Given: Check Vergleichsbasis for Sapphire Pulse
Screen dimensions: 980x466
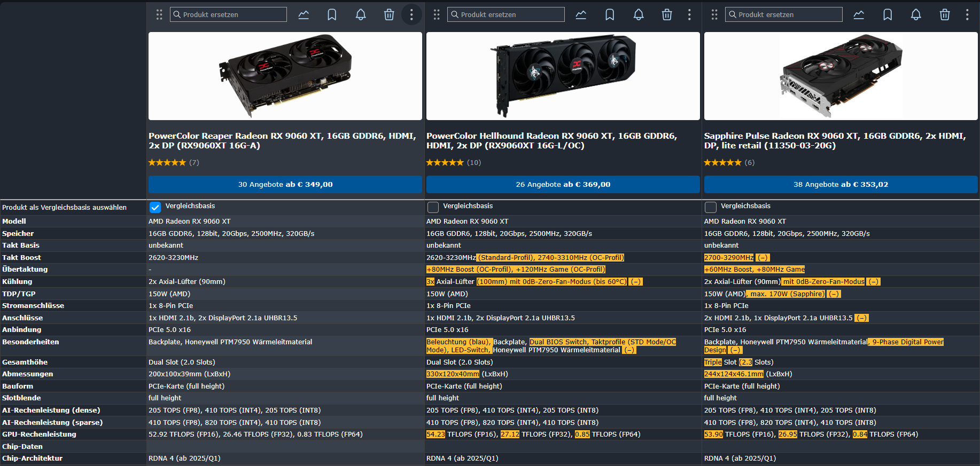Looking at the screenshot, I should pyautogui.click(x=711, y=207).
